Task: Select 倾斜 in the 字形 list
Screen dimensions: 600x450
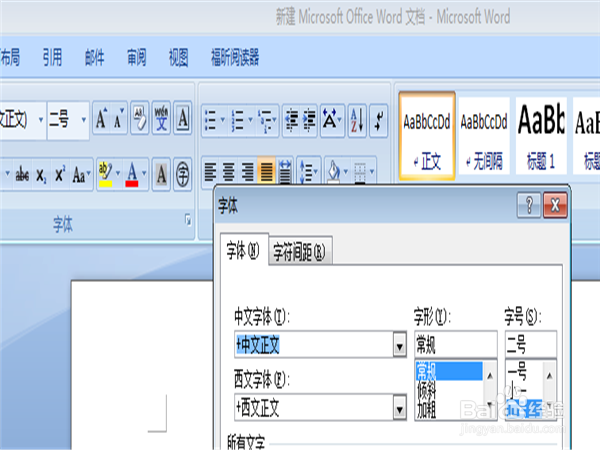Action: point(449,390)
